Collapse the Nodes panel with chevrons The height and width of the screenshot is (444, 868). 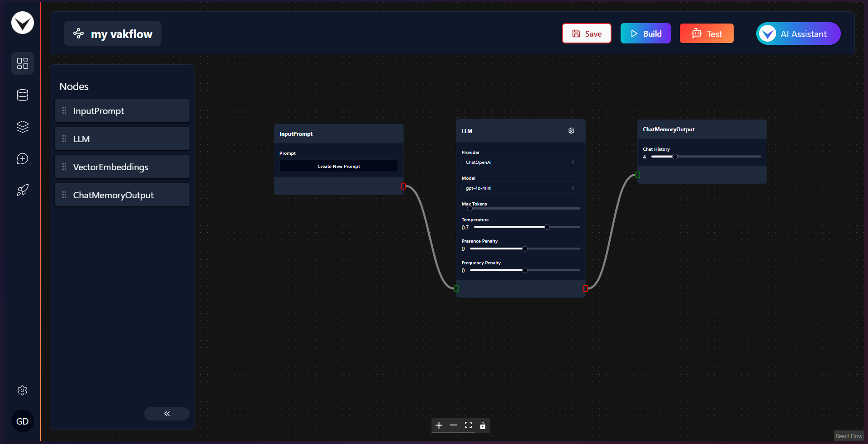coord(167,414)
